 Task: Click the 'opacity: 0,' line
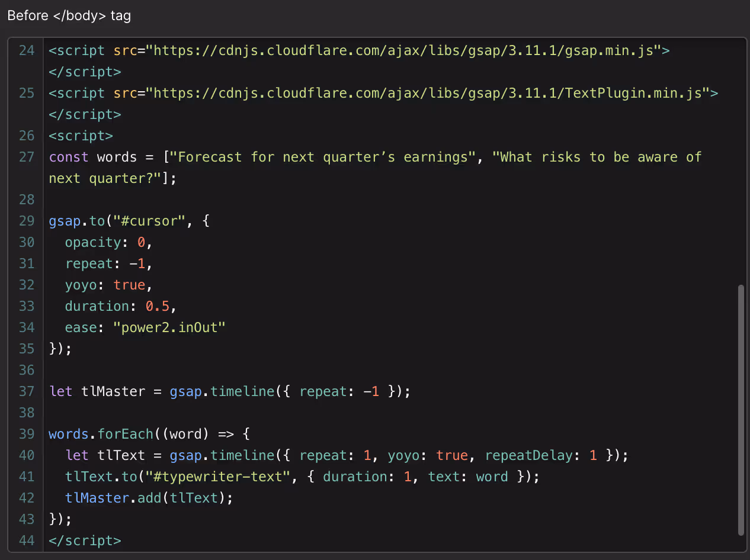coord(109,242)
